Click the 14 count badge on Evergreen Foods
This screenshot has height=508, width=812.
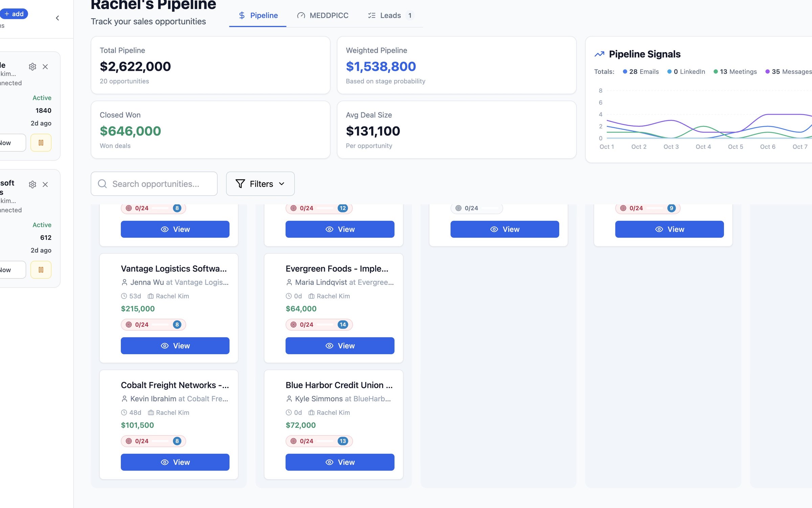coord(342,324)
